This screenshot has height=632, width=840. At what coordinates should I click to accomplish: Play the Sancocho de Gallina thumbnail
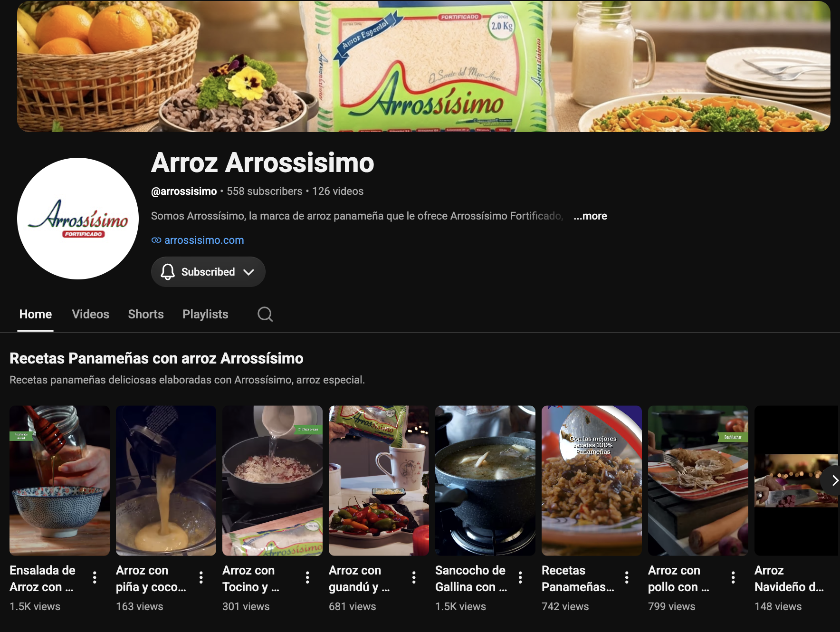(x=485, y=480)
